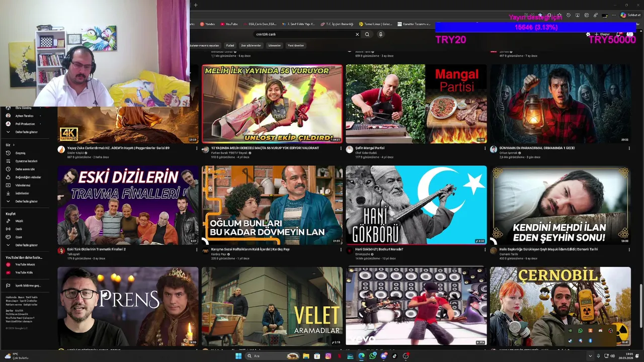Image resolution: width=644 pixels, height=362 pixels.
Task: Play Mangal Partisi video thumbnail
Action: point(416,104)
